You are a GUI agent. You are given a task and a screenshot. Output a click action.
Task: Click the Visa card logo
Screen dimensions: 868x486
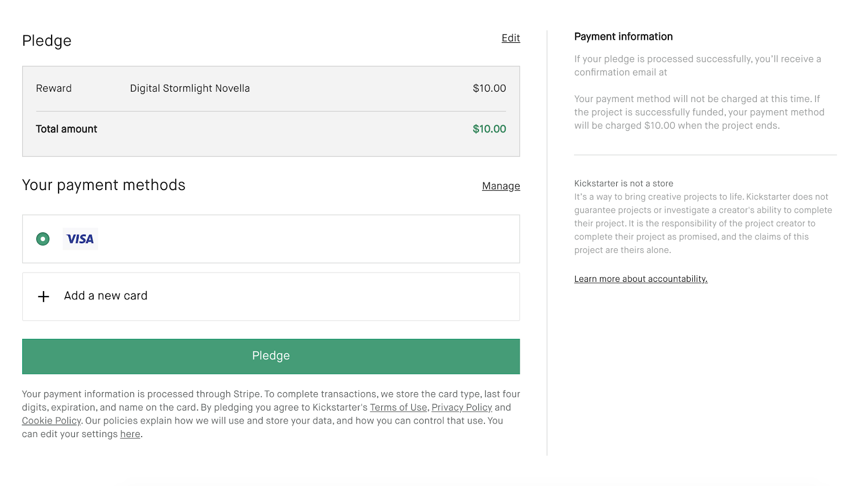(x=80, y=239)
